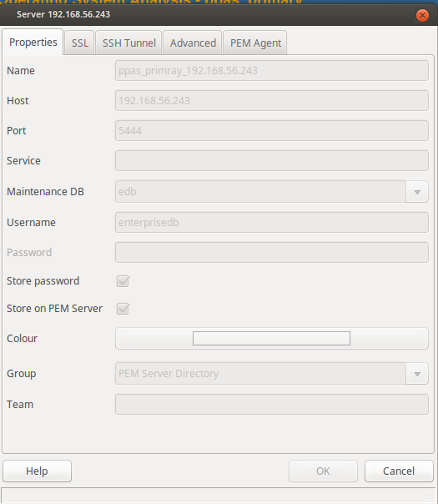Viewport: 438px width, 504px height.
Task: Pick the white Colour swatch
Action: point(271,339)
